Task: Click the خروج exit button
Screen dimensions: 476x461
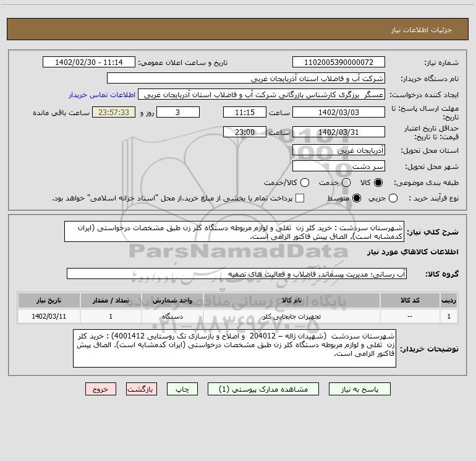Action: tap(101, 389)
